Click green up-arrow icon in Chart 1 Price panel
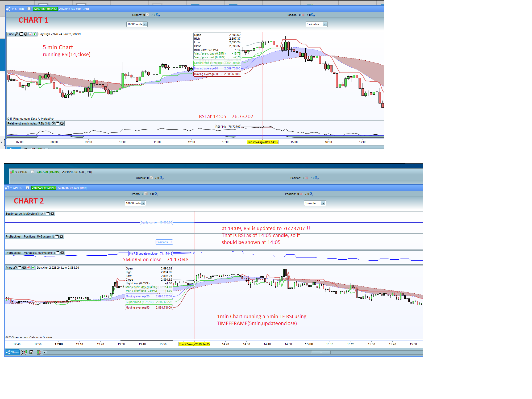The height and width of the screenshot is (399, 532). [x=35, y=34]
